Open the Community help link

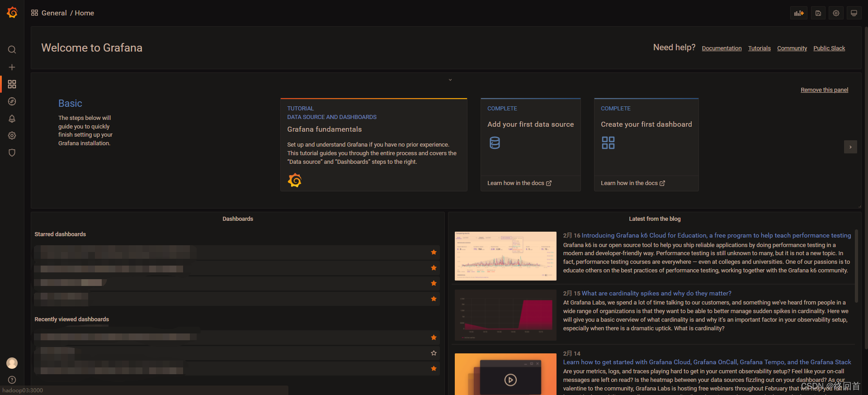(x=792, y=48)
